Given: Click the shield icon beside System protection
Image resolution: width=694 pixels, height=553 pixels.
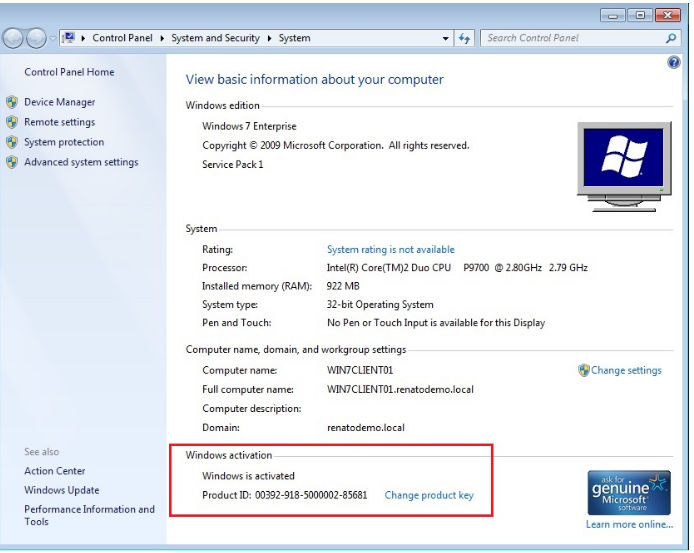Looking at the screenshot, I should tap(12, 142).
